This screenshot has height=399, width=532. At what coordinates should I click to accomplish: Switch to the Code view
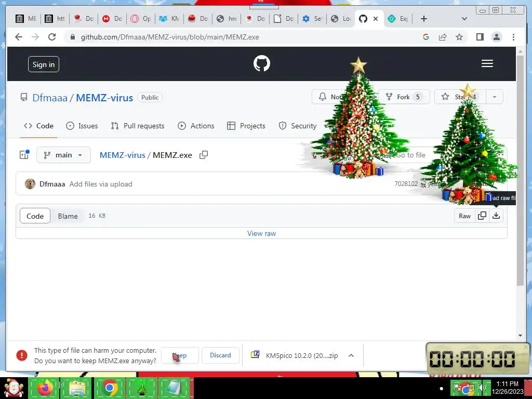point(35,216)
